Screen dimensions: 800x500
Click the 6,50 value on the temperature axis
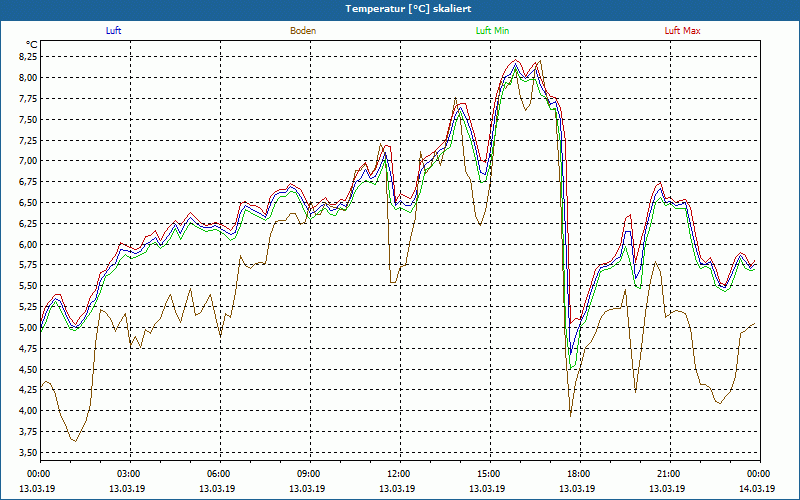tap(28, 203)
